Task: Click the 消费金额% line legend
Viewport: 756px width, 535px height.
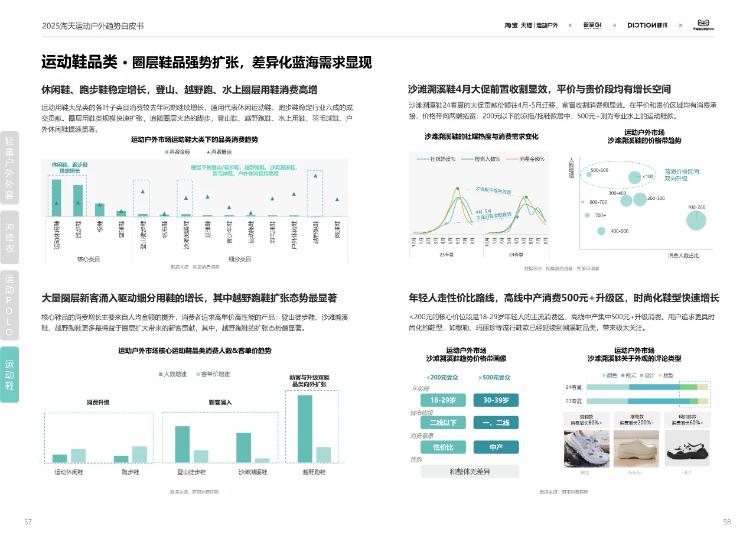Action: pos(525,159)
